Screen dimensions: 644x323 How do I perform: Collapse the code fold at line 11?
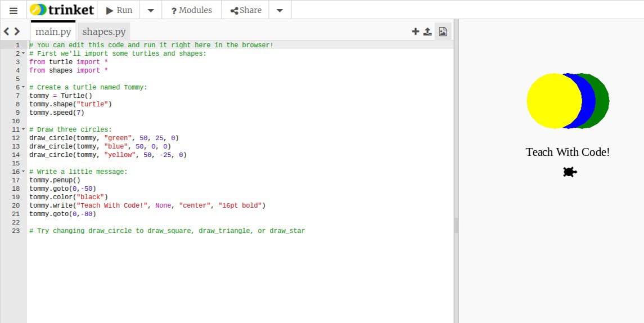23,129
